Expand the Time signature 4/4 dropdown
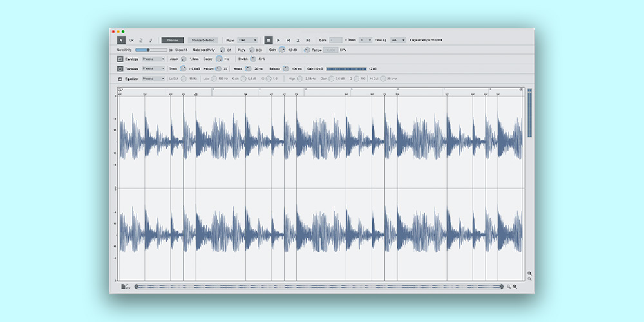Viewport: 644px width, 322px height. pyautogui.click(x=398, y=40)
